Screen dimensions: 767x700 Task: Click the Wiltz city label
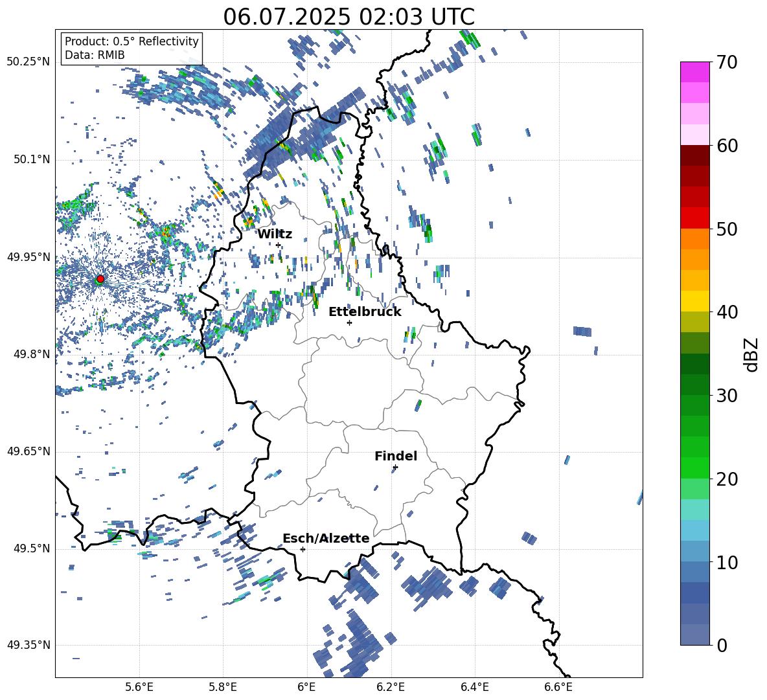tap(275, 234)
